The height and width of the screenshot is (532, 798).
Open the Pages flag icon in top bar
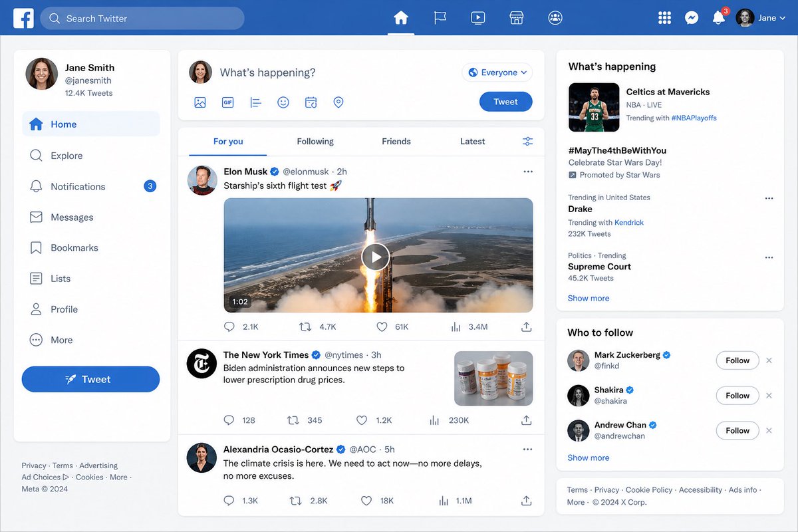440,18
